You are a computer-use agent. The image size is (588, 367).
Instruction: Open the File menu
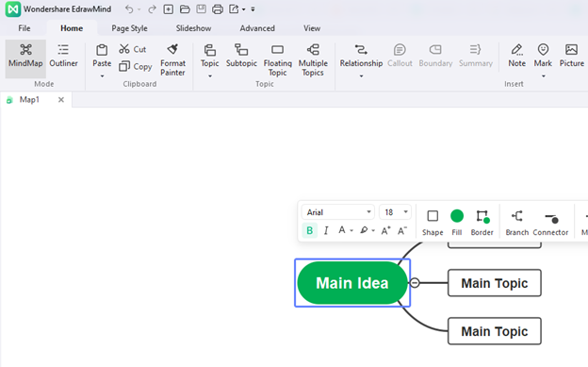[24, 28]
